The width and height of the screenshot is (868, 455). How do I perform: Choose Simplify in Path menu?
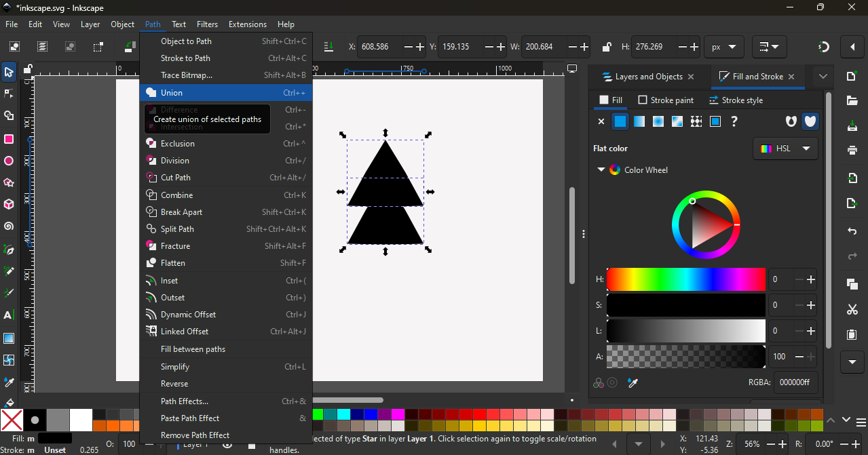tap(226, 367)
